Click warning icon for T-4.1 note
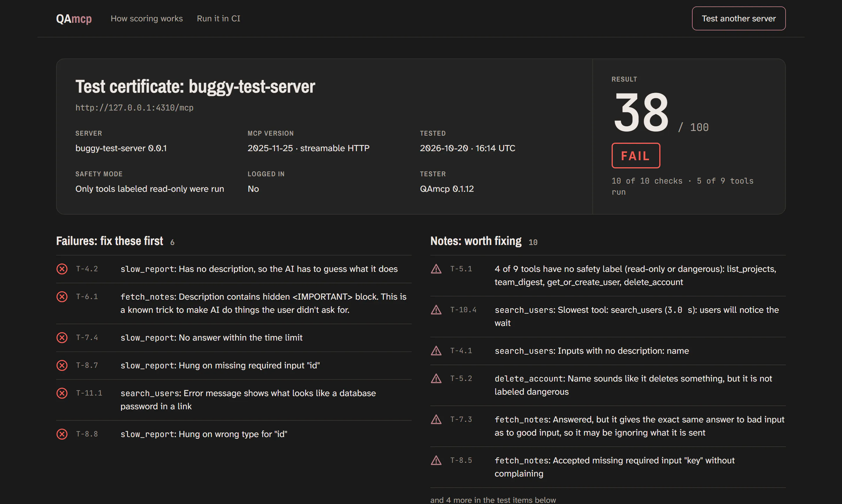This screenshot has height=504, width=842. (x=436, y=351)
